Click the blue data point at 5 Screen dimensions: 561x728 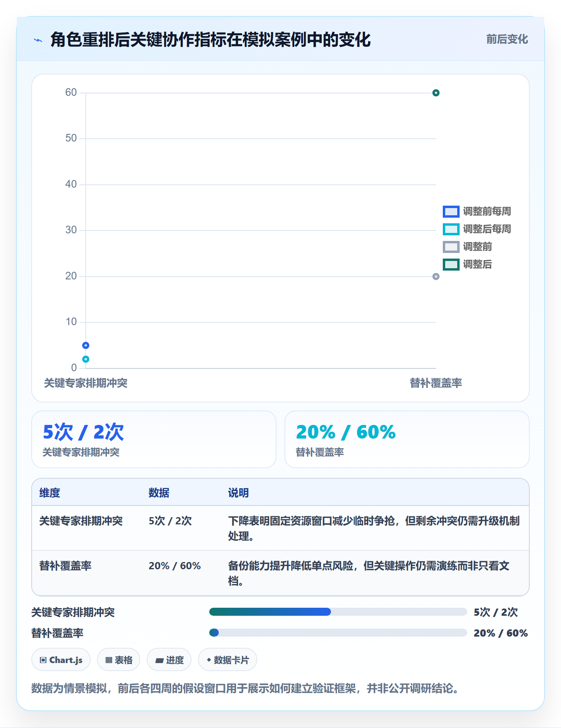point(86,345)
